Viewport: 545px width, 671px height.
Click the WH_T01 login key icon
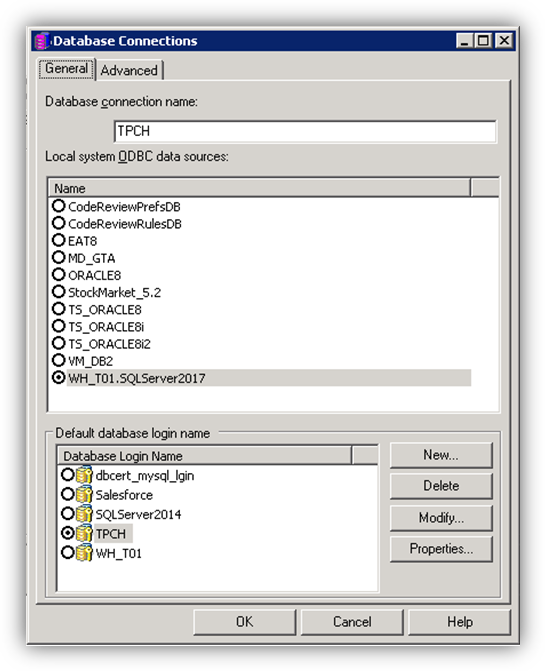click(84, 553)
